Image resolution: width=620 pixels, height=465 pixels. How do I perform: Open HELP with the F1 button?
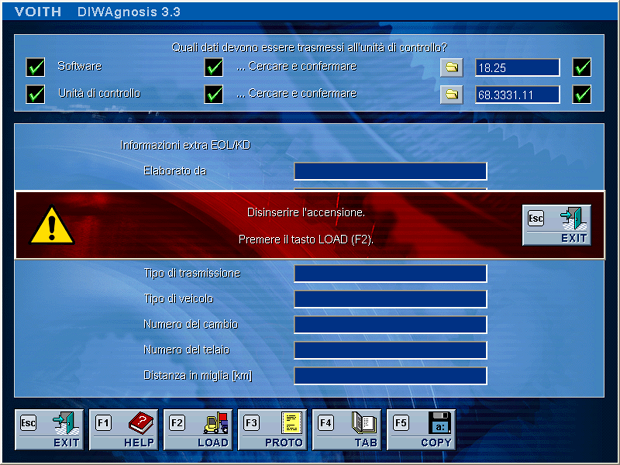pos(124,429)
